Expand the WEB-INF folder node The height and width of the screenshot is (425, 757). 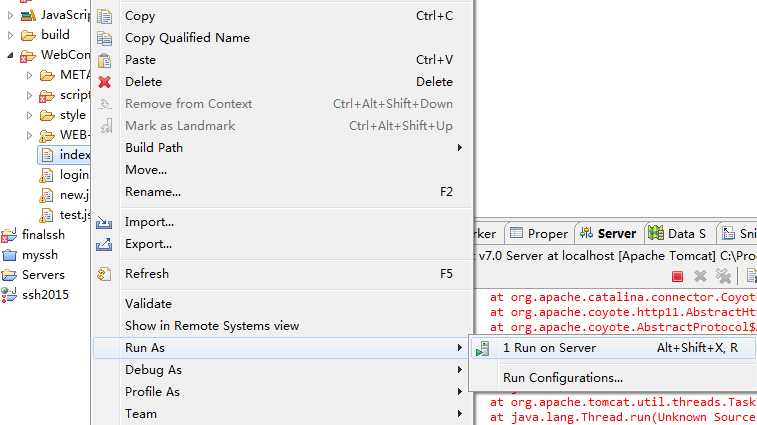coord(29,135)
